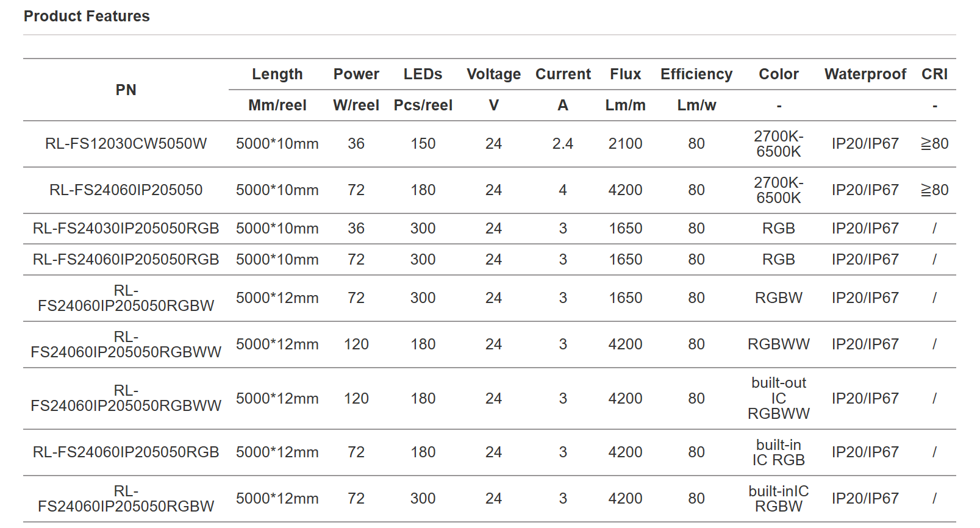The width and height of the screenshot is (980, 528).
Task: Click the 2100 flux value cell
Action: pos(625,144)
